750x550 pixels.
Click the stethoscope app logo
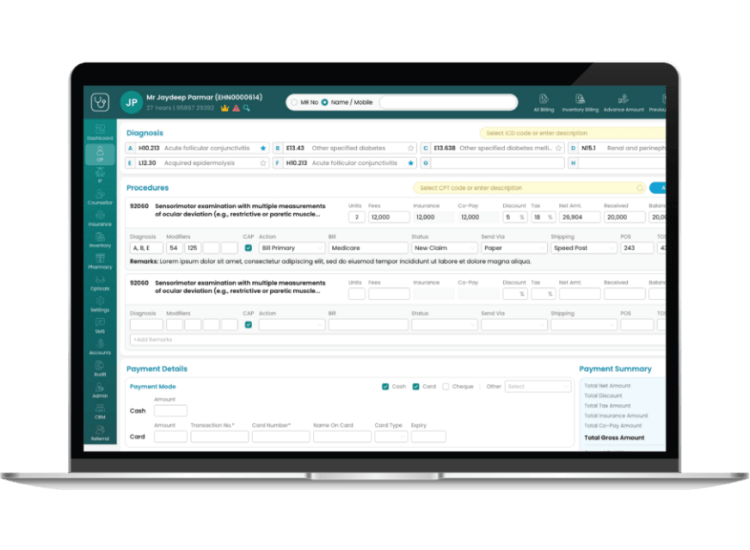[99, 102]
